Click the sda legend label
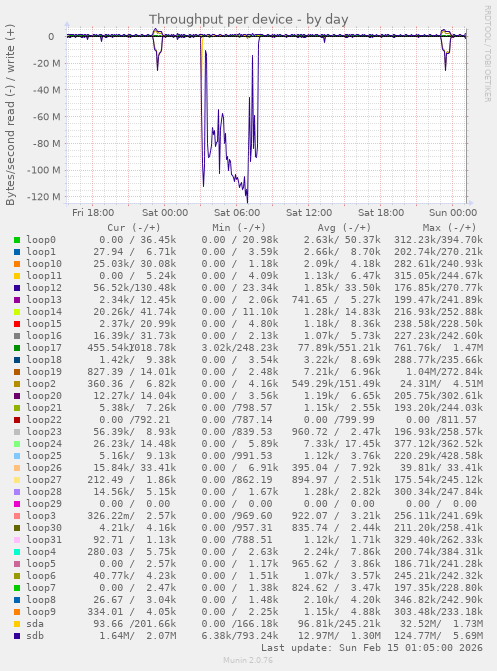 pos(35,623)
